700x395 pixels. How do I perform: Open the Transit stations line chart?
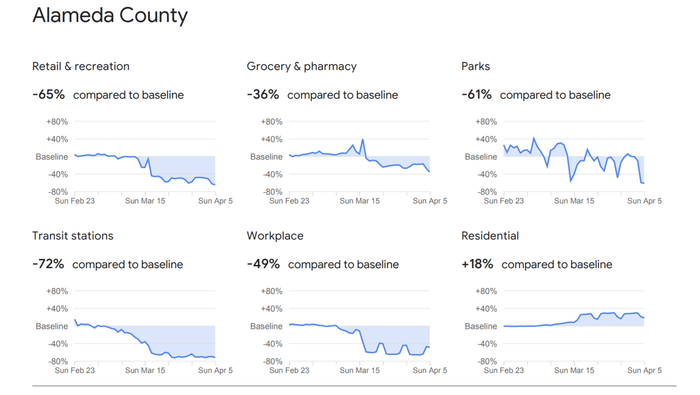(x=145, y=326)
